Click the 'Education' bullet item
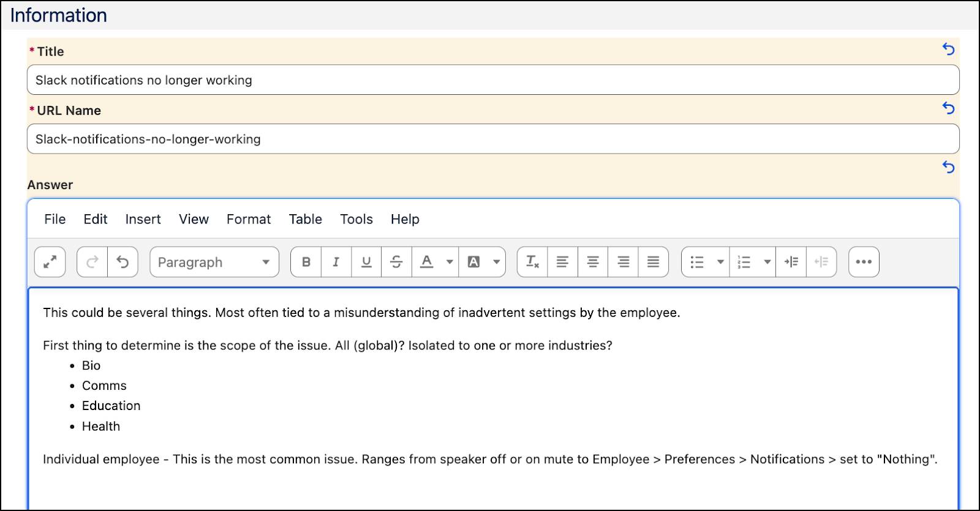This screenshot has height=511, width=980. (111, 406)
